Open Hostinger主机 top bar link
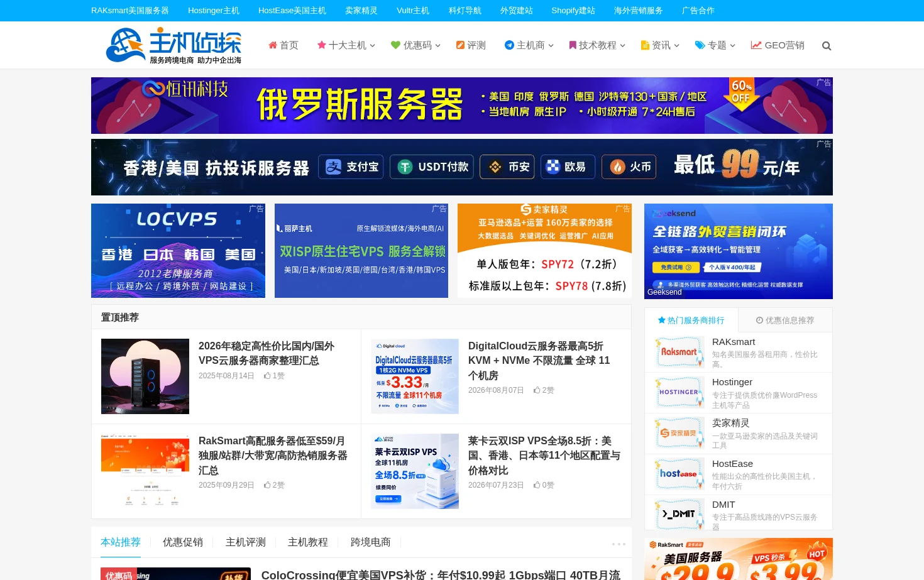The image size is (924, 580). click(214, 11)
